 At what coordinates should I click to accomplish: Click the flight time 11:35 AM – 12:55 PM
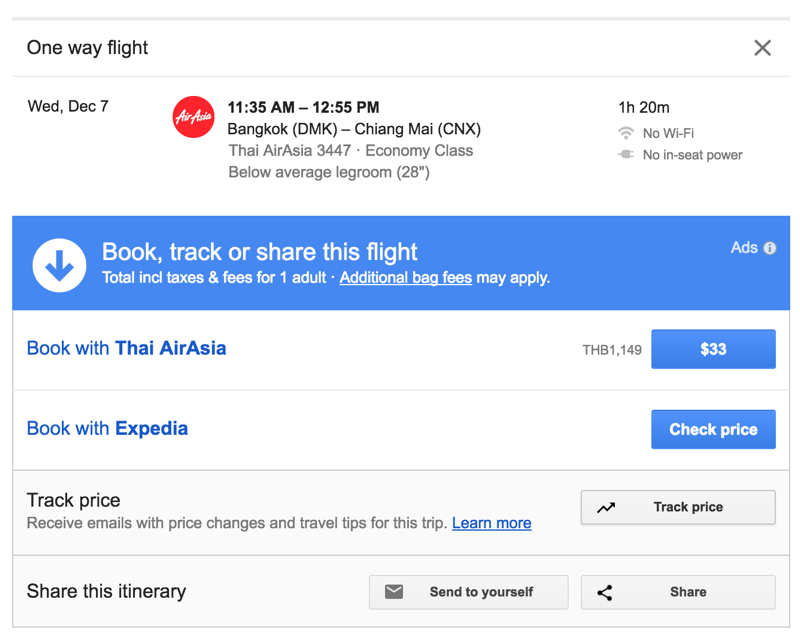tap(303, 107)
